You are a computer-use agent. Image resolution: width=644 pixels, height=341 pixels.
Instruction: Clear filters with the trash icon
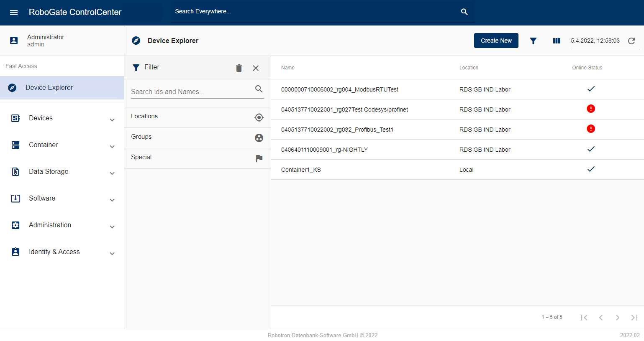point(239,68)
